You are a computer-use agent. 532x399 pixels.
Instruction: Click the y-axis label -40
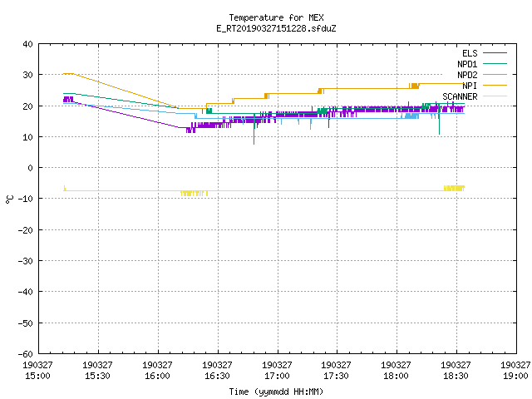coord(26,292)
